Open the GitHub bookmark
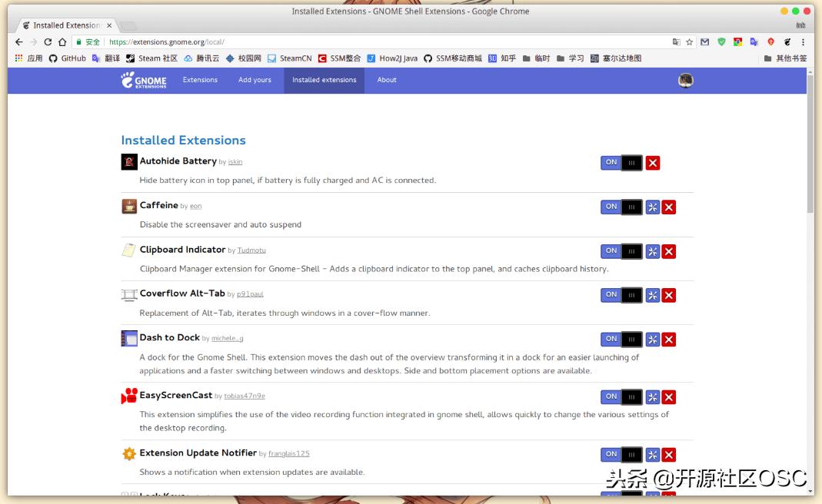Screen dimensions: 822x504 coord(68,58)
